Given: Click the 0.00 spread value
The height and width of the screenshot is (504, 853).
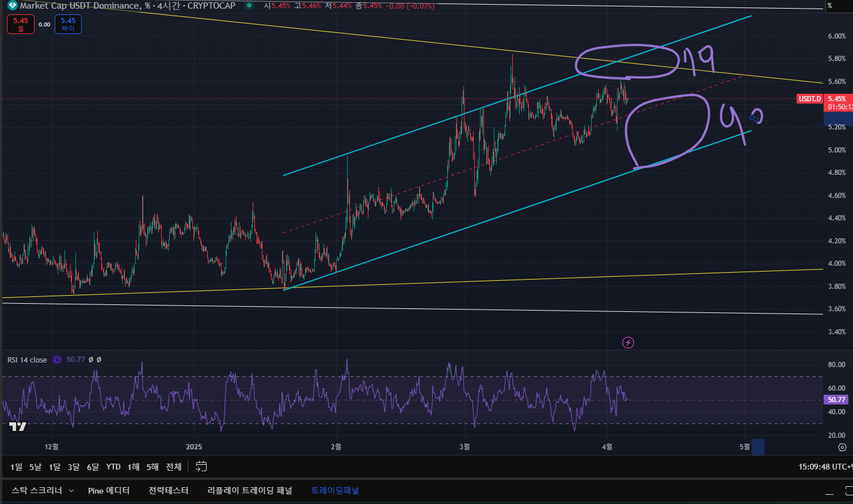Looking at the screenshot, I should pyautogui.click(x=44, y=24).
